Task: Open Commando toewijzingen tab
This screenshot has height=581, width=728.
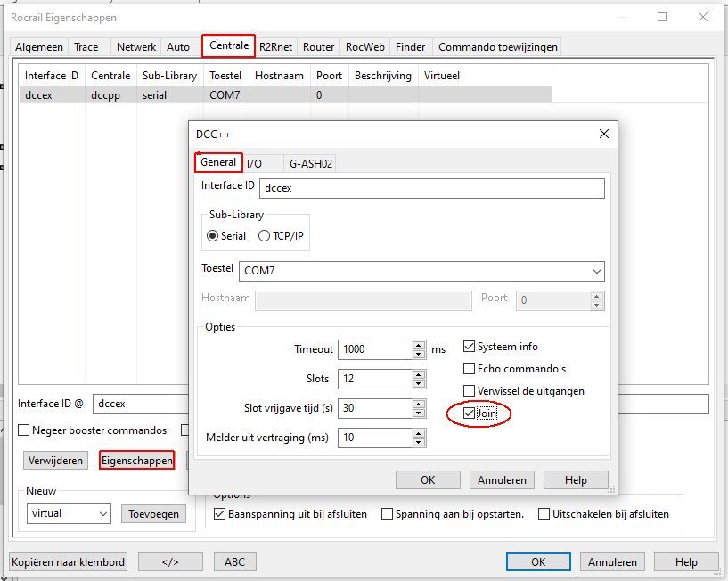Action: tap(498, 47)
